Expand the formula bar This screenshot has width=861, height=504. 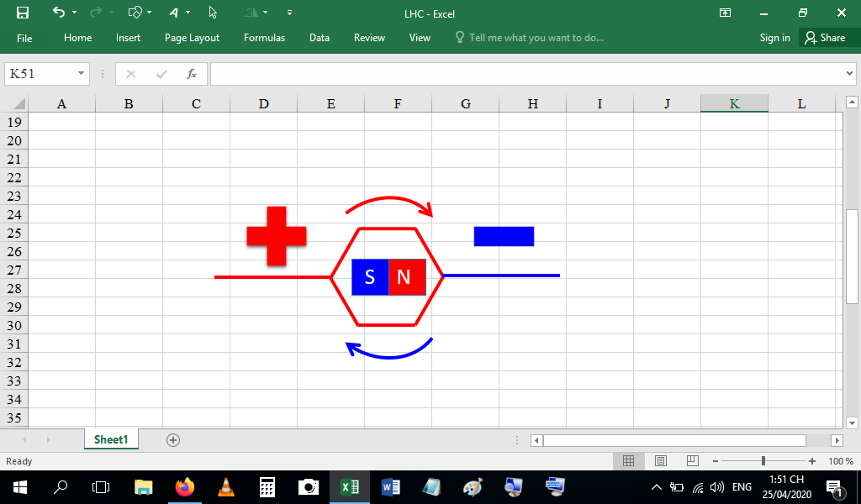click(x=849, y=74)
